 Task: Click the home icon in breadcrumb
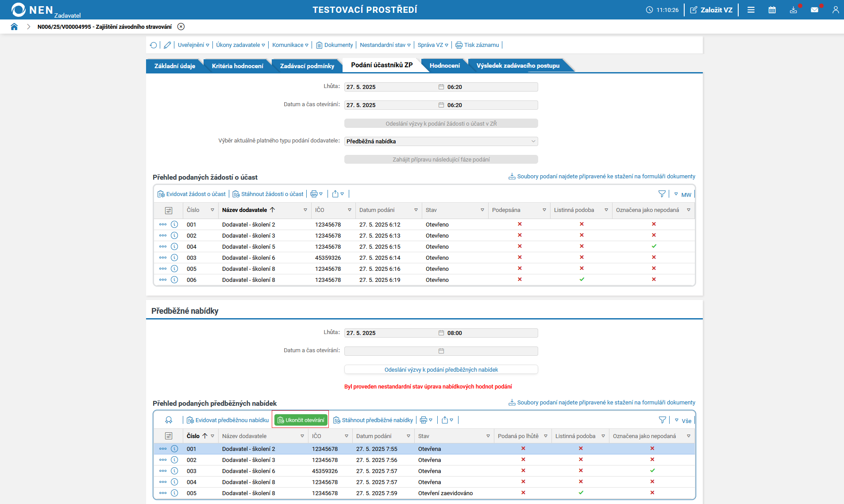14,27
